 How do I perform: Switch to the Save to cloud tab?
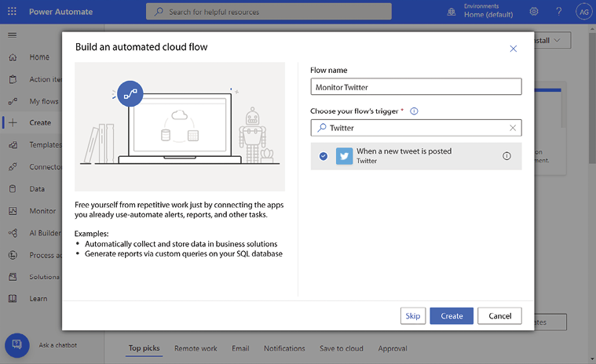coord(342,348)
